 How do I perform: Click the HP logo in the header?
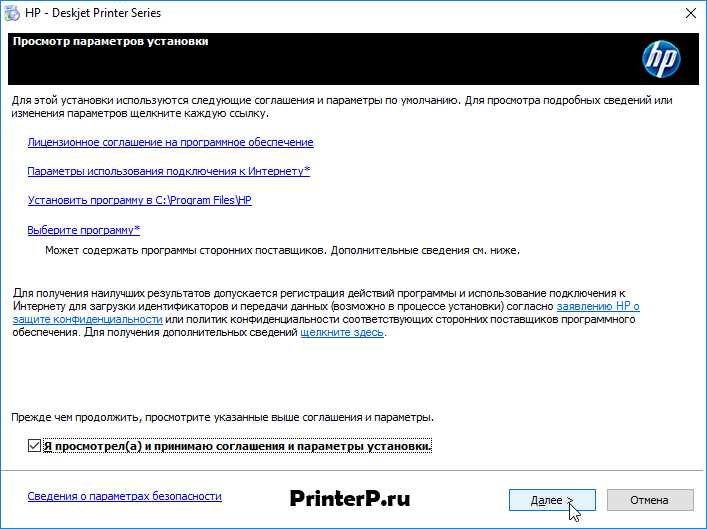click(x=661, y=60)
